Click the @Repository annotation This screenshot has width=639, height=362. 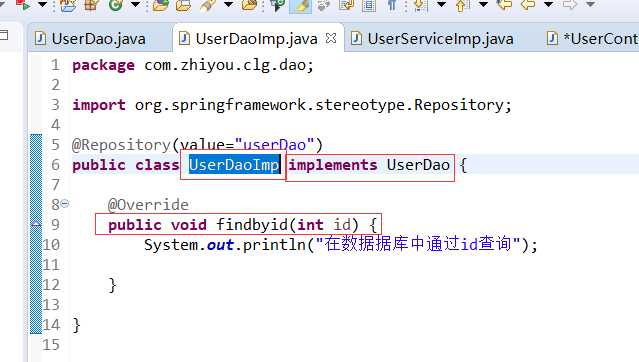(x=121, y=145)
